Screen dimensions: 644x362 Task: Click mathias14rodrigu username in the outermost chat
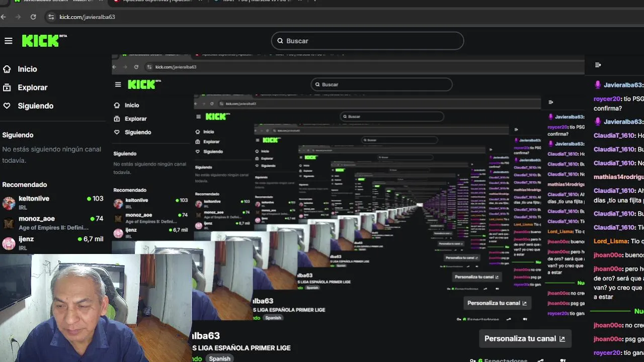tap(619, 177)
